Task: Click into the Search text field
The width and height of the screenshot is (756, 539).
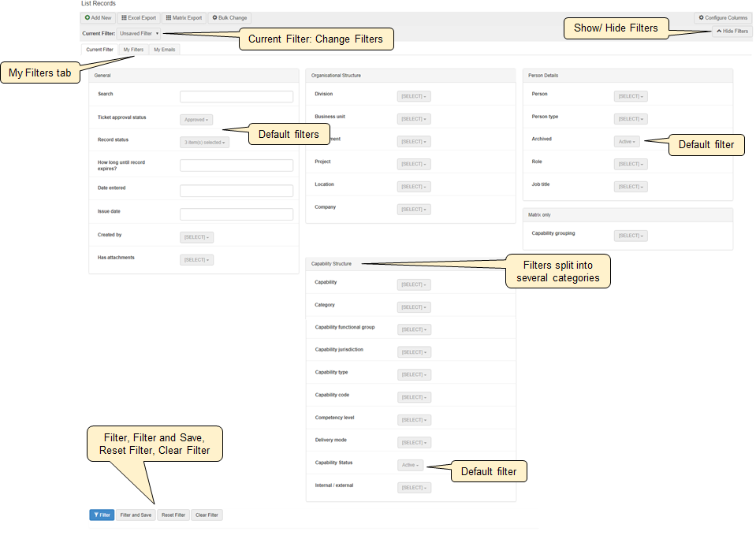Action: [x=236, y=97]
